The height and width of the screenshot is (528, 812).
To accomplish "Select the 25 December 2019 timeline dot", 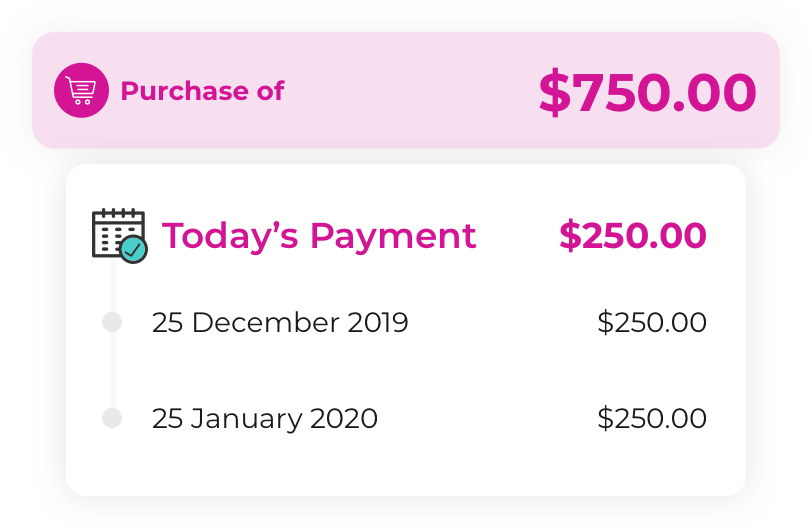I will (x=112, y=322).
